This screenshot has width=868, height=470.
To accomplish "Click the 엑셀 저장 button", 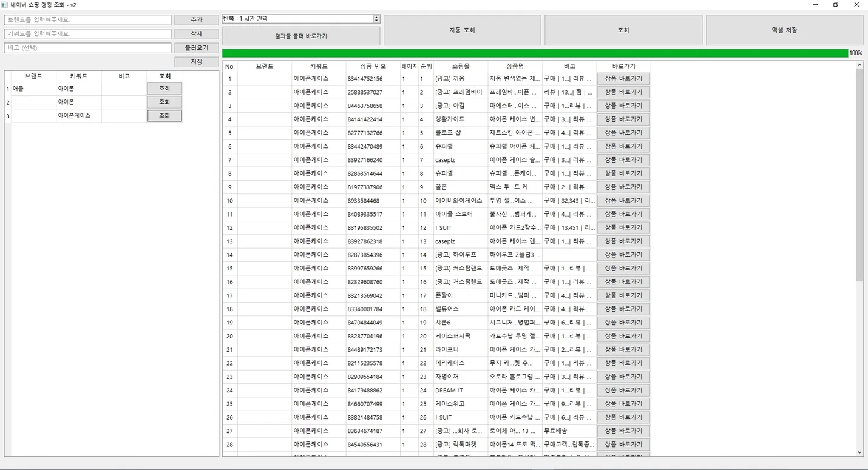I will coord(784,30).
